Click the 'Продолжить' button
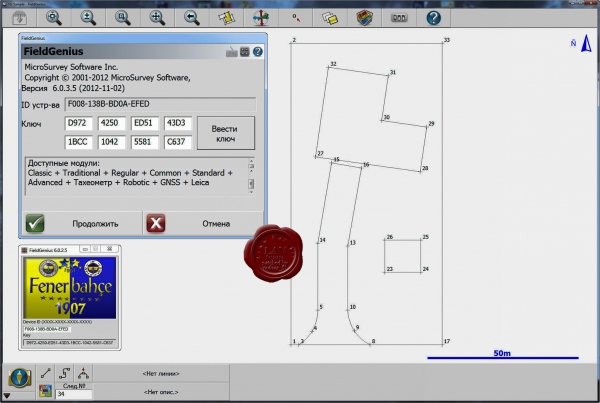The width and height of the screenshot is (600, 403). pos(82,224)
